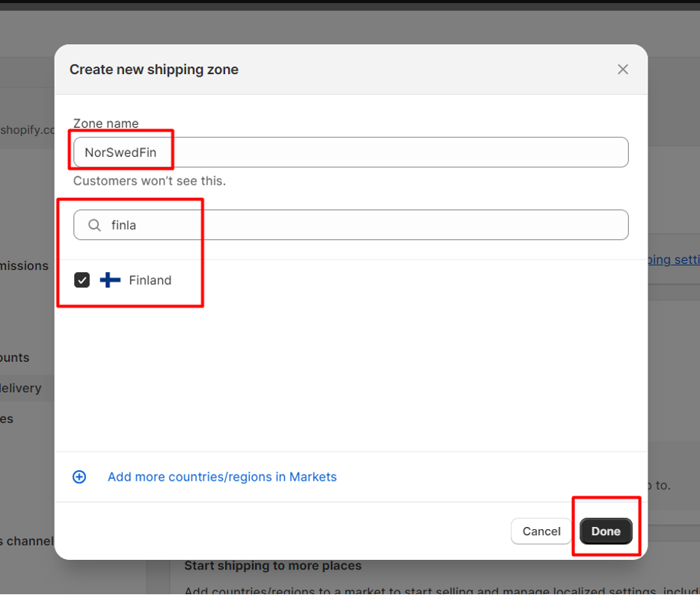Viewport: 700px width, 595px height.
Task: Focus the Zone name field containing NorSwedFin
Action: tap(351, 152)
